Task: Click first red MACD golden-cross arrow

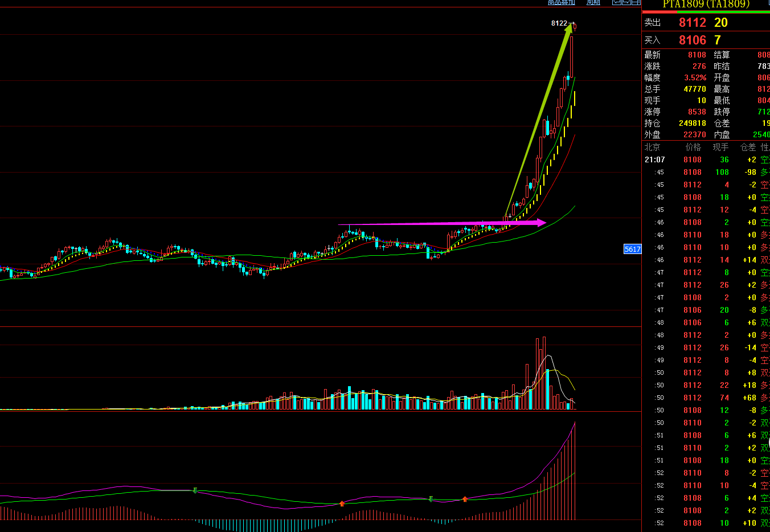Action: [342, 504]
